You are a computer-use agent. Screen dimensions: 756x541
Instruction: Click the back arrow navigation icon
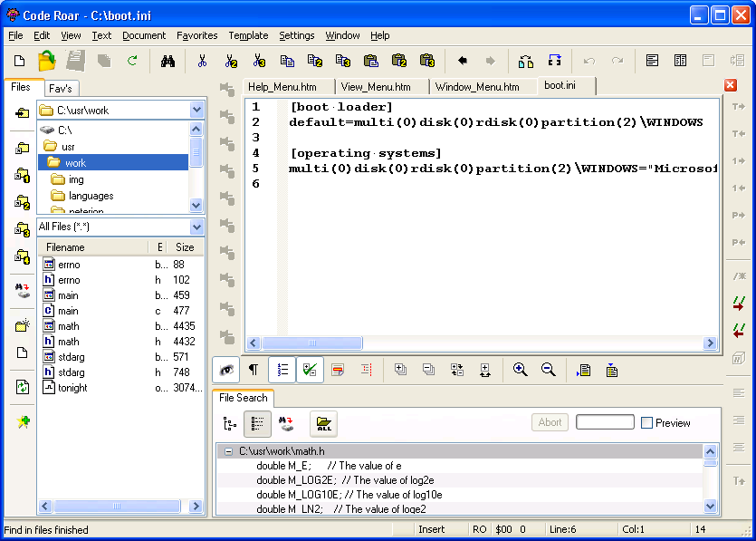[x=463, y=61]
